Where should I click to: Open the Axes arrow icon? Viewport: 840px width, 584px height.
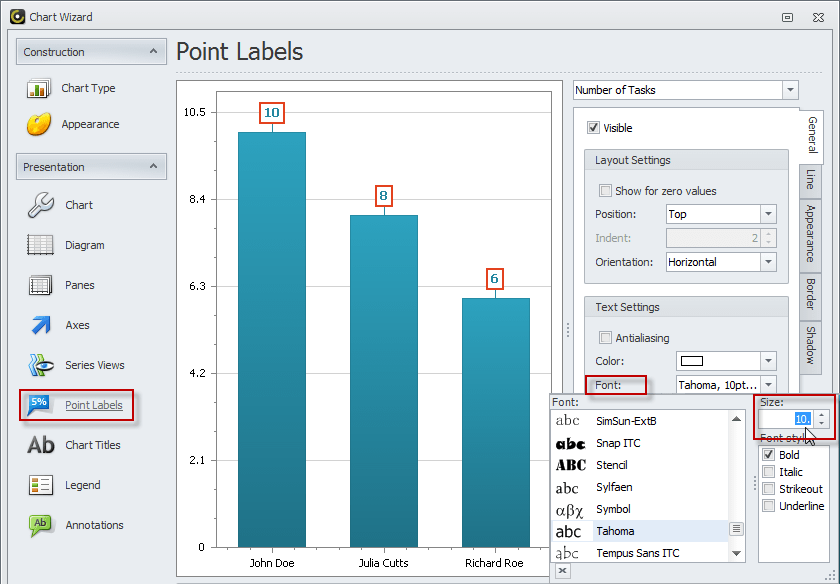(x=40, y=326)
